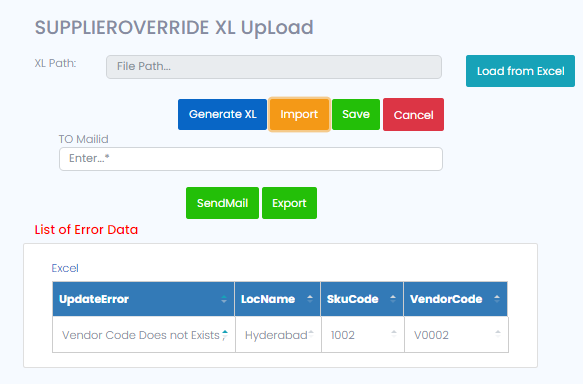The height and width of the screenshot is (384, 584).
Task: Save the supplier override upload
Action: click(356, 114)
